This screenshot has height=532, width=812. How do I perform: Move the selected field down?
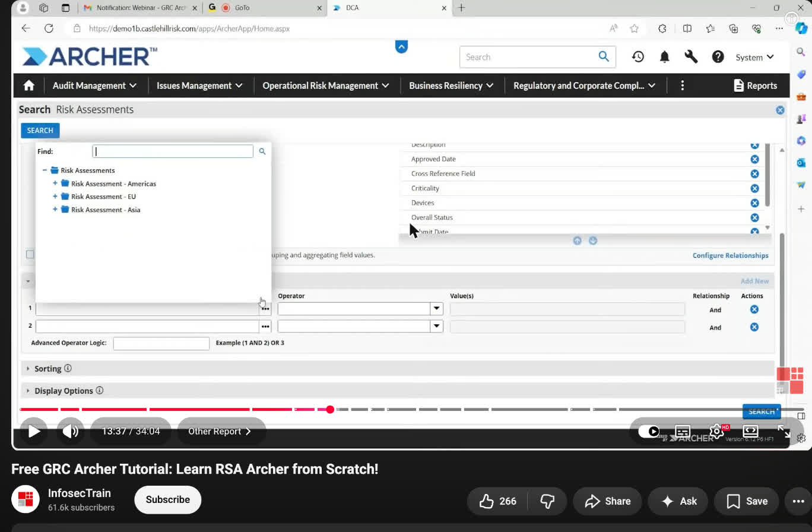tap(593, 240)
